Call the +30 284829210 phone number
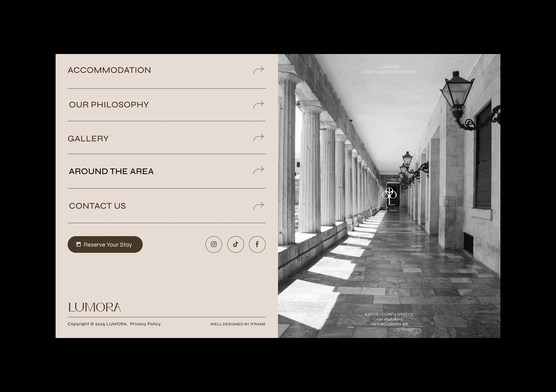This screenshot has width=556, height=392. 389,319
